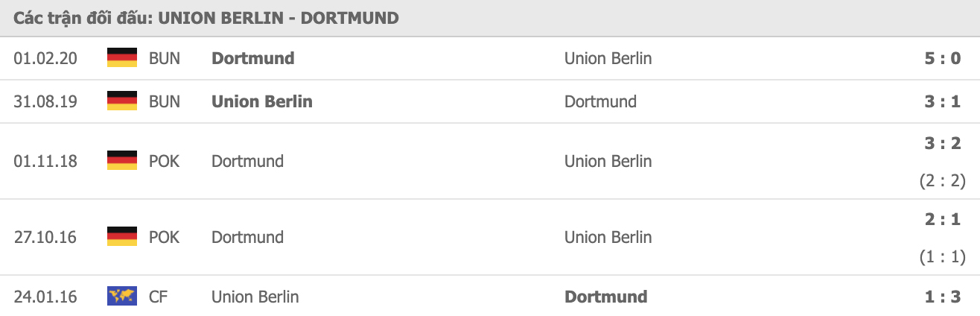Click the German flag for 01.11.18 match

tap(122, 161)
